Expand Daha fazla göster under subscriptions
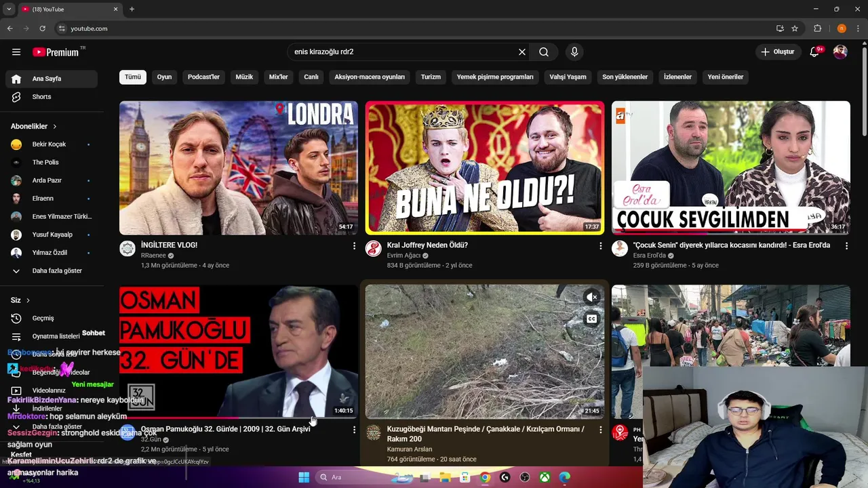 [x=52, y=271]
